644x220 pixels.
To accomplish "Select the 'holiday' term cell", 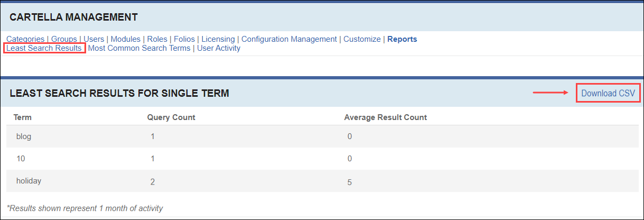I will tap(29, 181).
